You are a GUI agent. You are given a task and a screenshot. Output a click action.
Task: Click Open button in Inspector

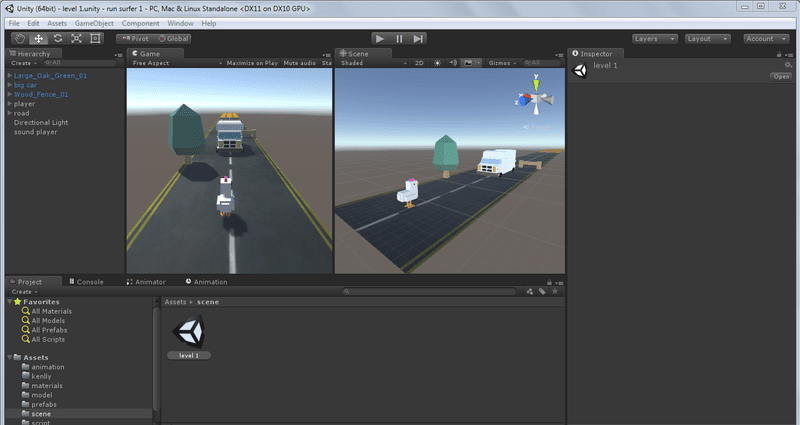click(780, 76)
